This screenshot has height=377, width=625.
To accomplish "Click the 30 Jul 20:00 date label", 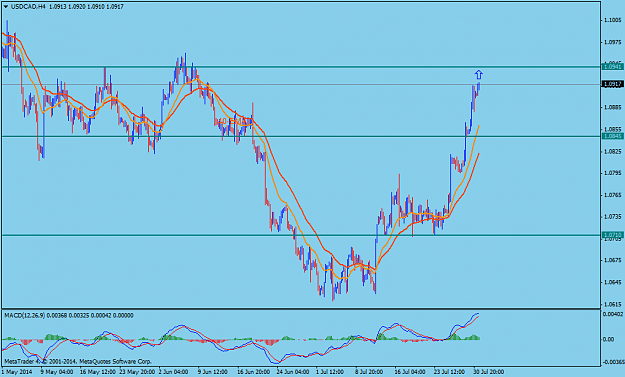I will [x=489, y=372].
